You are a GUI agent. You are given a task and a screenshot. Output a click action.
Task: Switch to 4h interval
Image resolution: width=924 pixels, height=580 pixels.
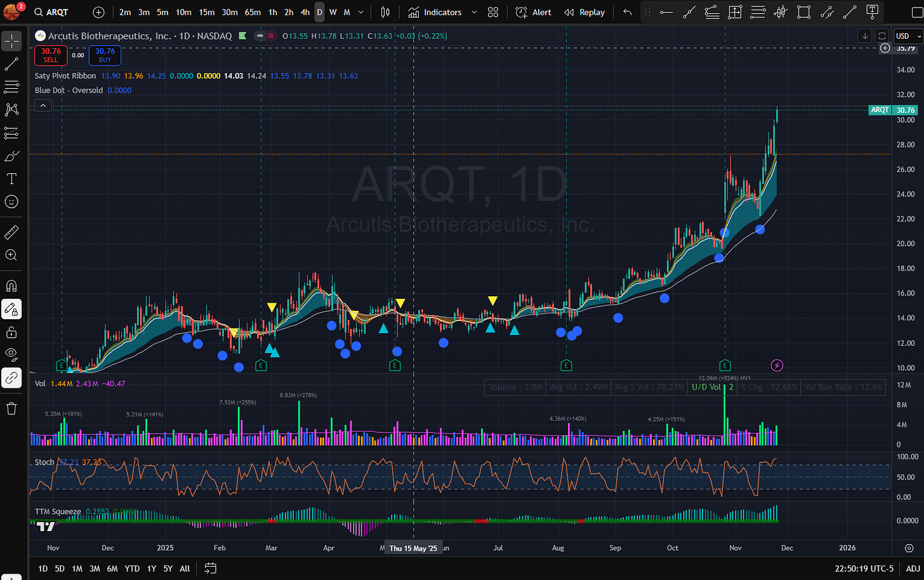click(305, 12)
